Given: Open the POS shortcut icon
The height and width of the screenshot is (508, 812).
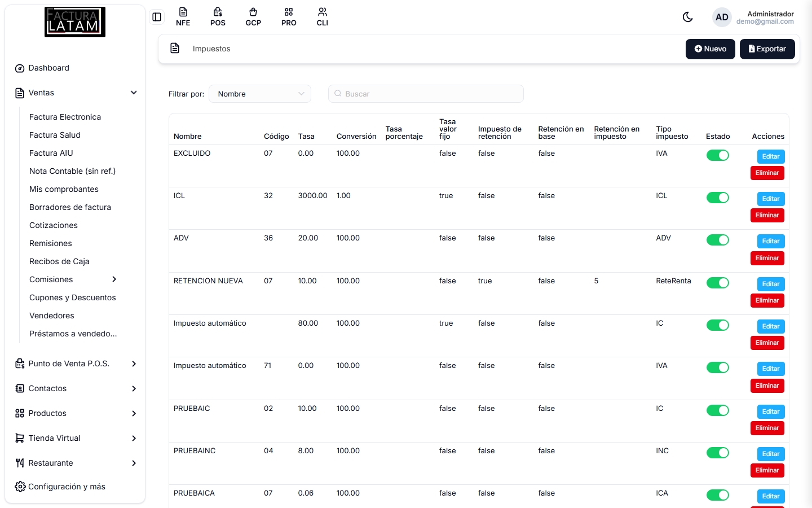Looking at the screenshot, I should coord(218,17).
